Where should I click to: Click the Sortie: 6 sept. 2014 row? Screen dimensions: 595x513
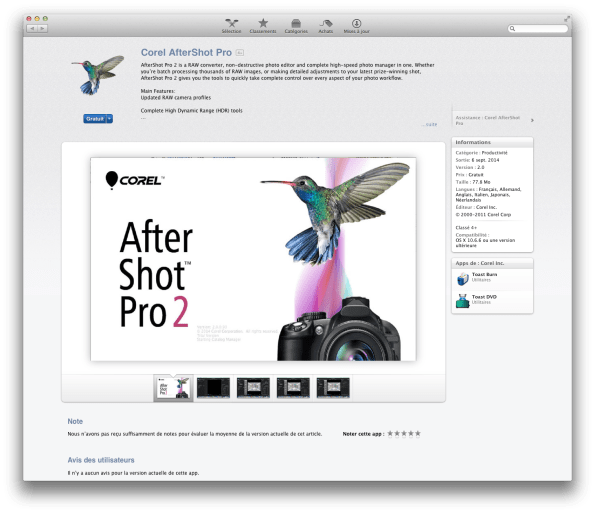[x=477, y=160]
